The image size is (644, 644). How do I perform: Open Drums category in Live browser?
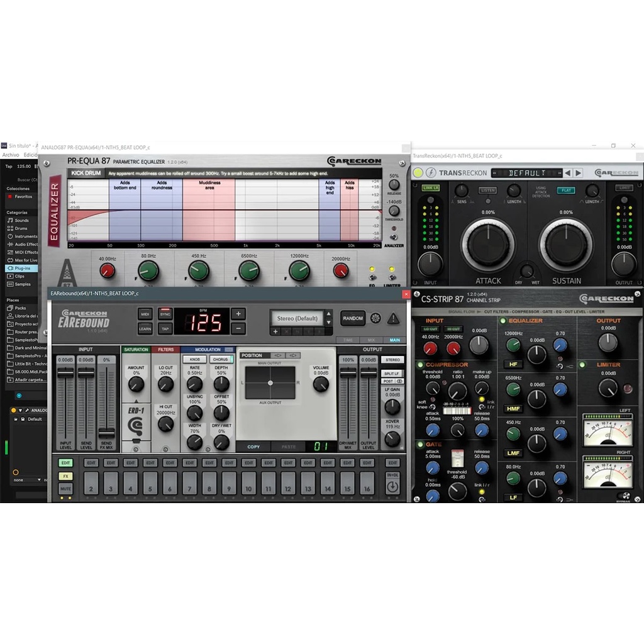point(21,228)
